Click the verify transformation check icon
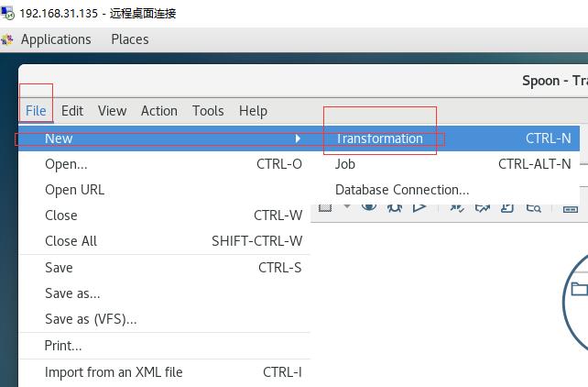The image size is (588, 387). (457, 207)
